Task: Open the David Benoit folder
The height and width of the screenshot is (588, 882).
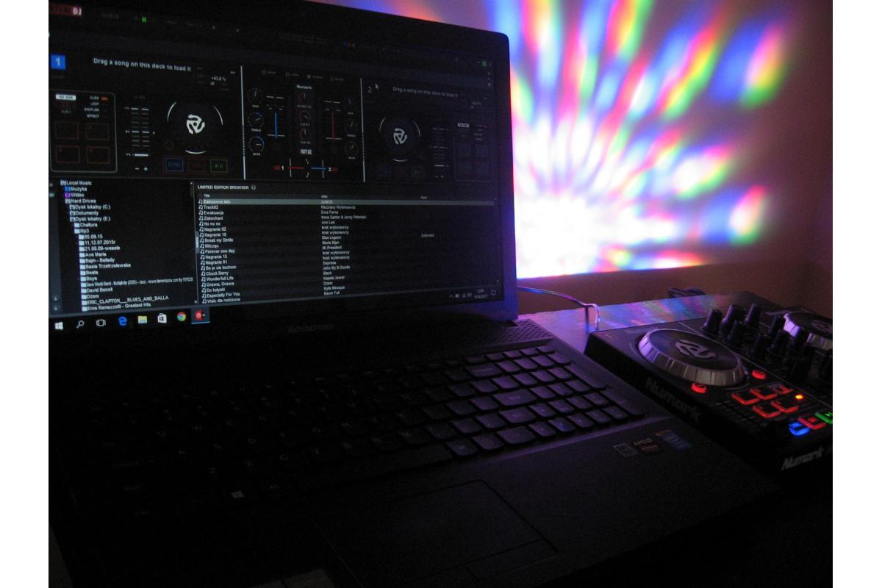Action: (x=96, y=290)
